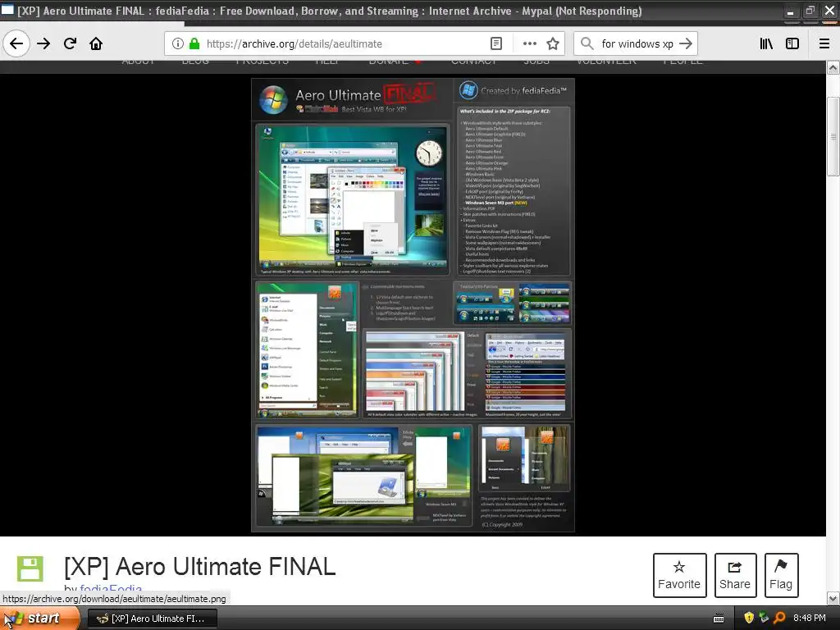Viewport: 840px width, 630px height.
Task: Focus the 'for windows xp' search box
Action: (637, 43)
